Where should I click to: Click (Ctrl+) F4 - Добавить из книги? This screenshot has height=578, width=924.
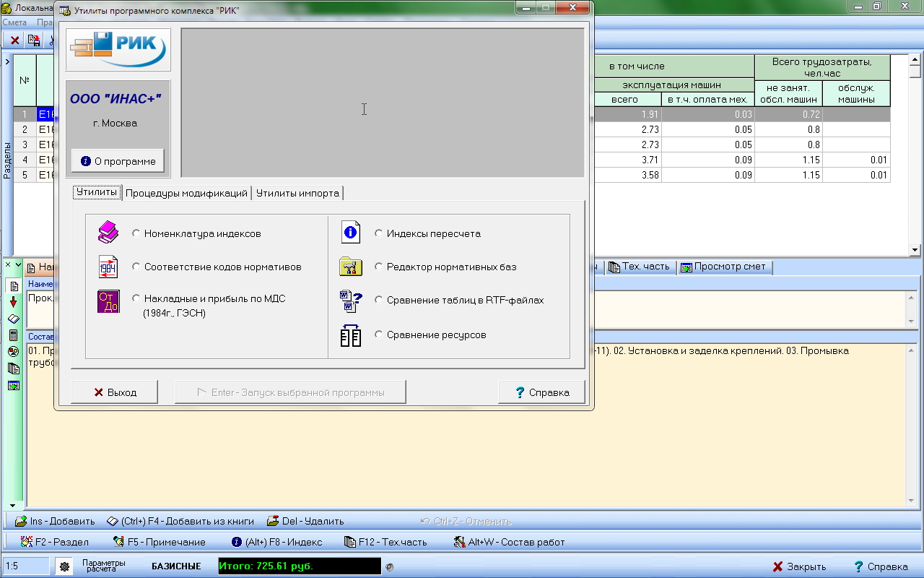(x=180, y=521)
